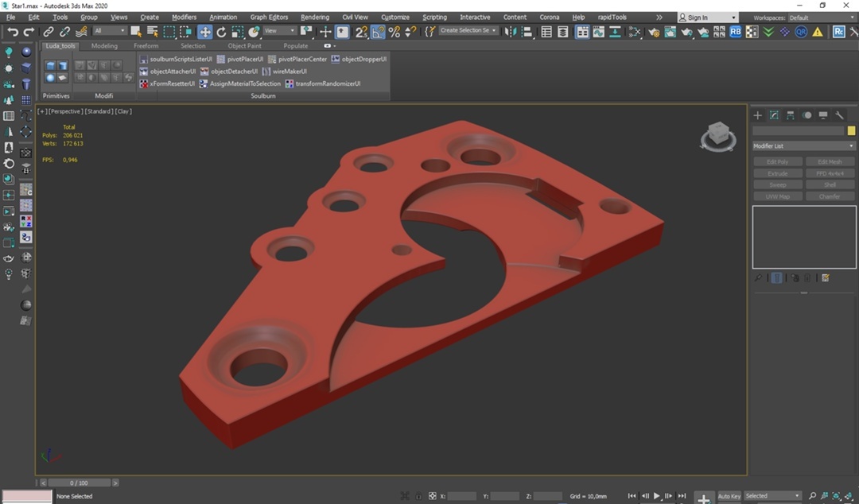Launch the transformRandomizerUI script
Screen dimensions: 859x504
click(323, 83)
